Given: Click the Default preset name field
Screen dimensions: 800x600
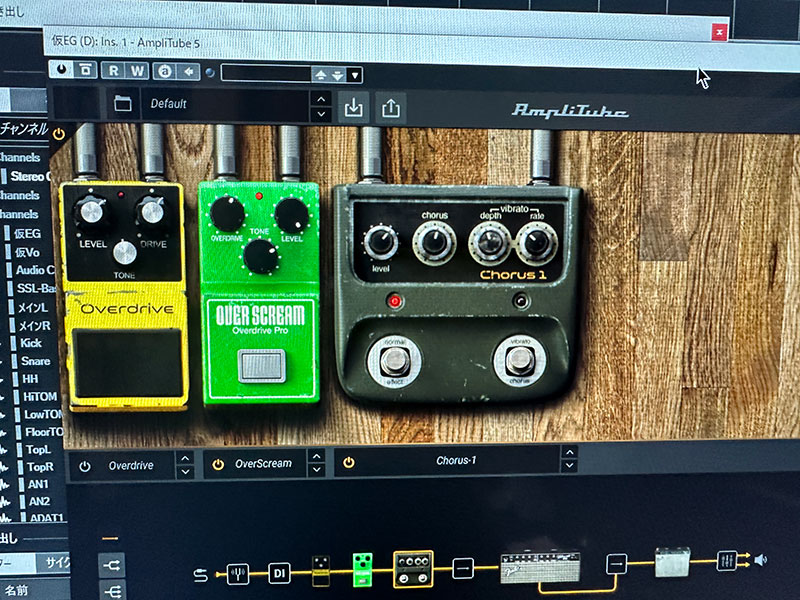Looking at the screenshot, I should tap(225, 105).
